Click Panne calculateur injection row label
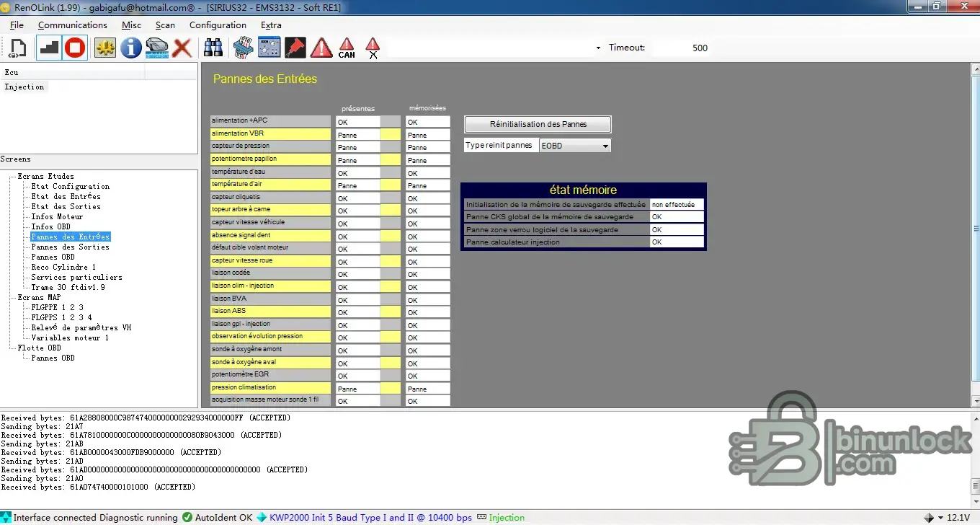Screen dimensions: 980x525 coord(556,242)
